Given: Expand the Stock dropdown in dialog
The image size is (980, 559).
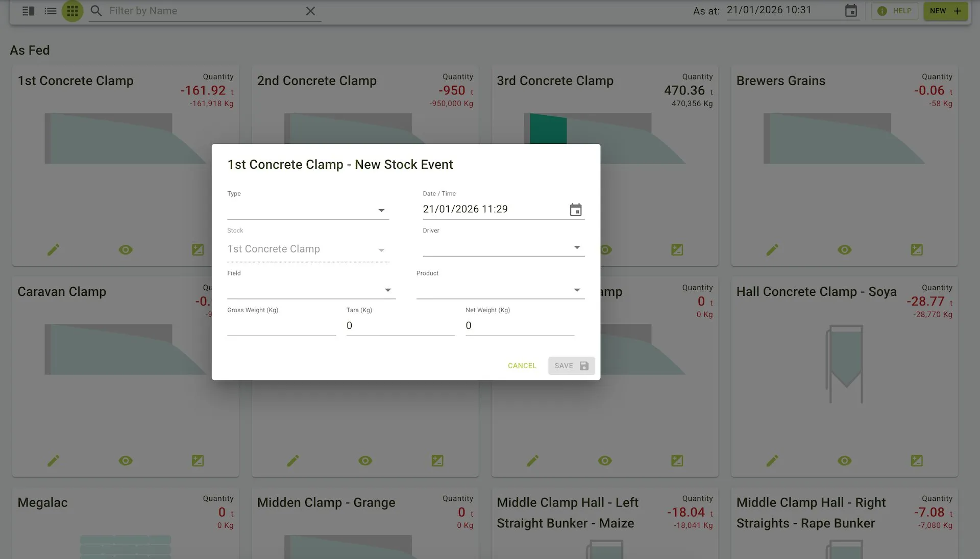Looking at the screenshot, I should 308,249.
